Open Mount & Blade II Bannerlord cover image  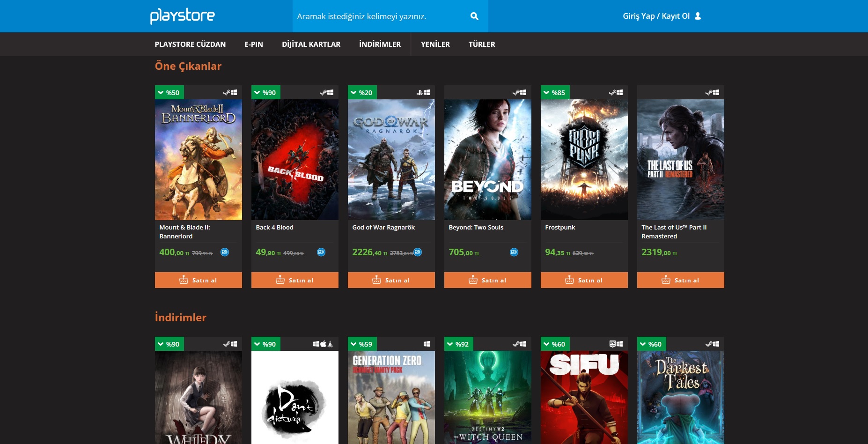click(199, 160)
